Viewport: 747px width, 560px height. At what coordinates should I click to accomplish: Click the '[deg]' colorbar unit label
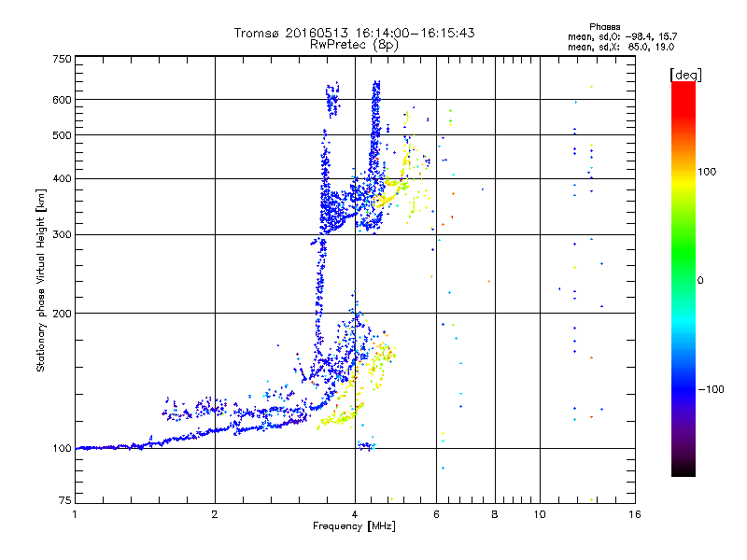click(x=685, y=75)
